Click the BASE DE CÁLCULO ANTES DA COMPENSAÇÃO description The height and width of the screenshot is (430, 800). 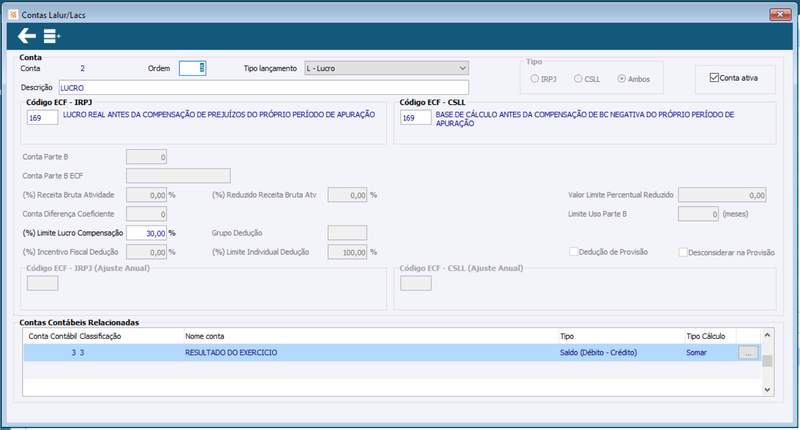(585, 119)
